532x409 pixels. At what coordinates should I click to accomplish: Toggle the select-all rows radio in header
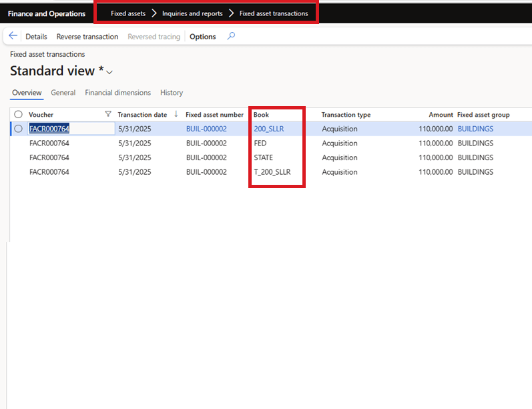click(x=18, y=115)
